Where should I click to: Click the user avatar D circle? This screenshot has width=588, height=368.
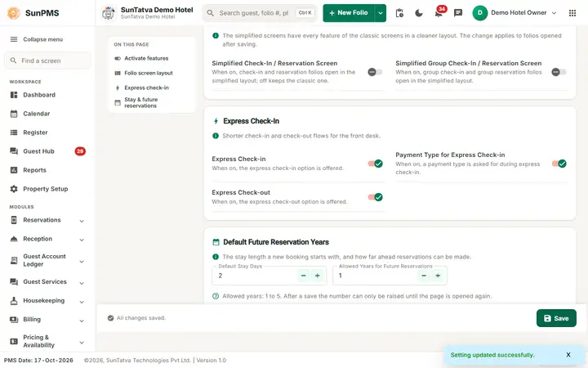click(479, 13)
